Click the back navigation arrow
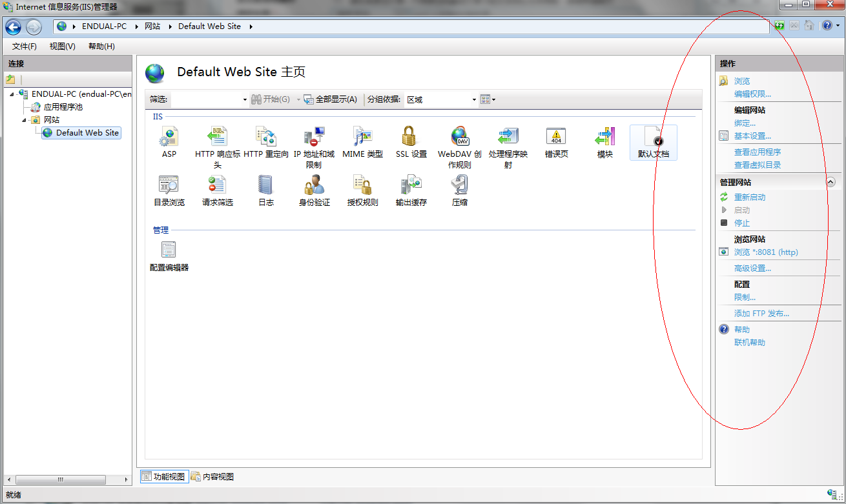This screenshot has height=504, width=846. click(x=14, y=27)
